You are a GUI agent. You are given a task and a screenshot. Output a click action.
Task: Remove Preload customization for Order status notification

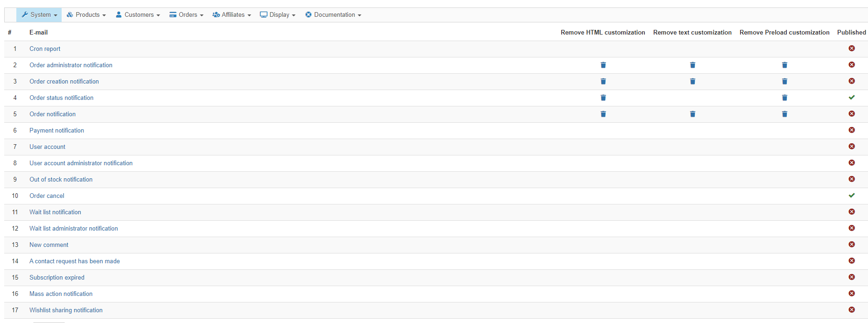tap(784, 98)
